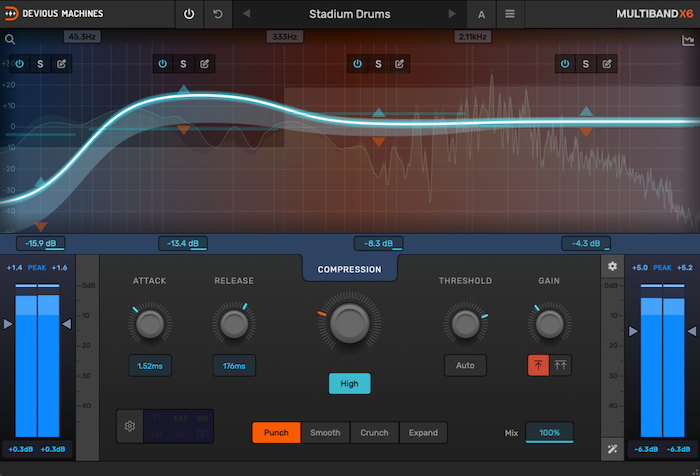Click the 2.11kHz crossover label

point(473,37)
